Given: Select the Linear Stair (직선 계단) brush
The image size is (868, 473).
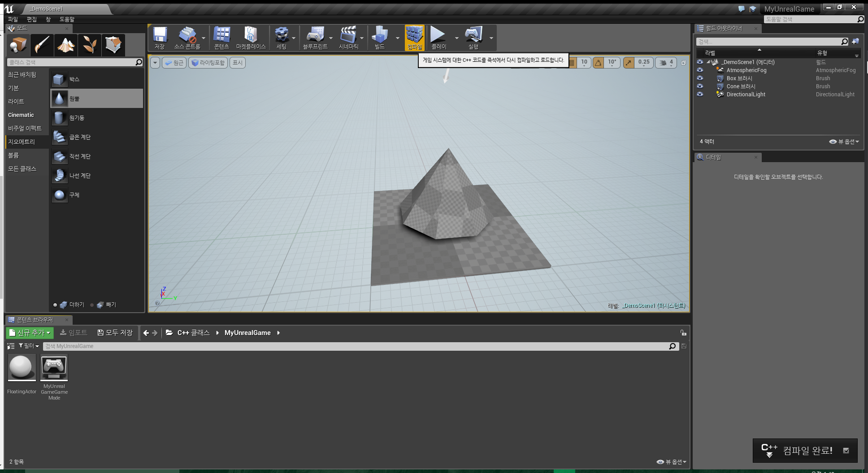Looking at the screenshot, I should 97,156.
